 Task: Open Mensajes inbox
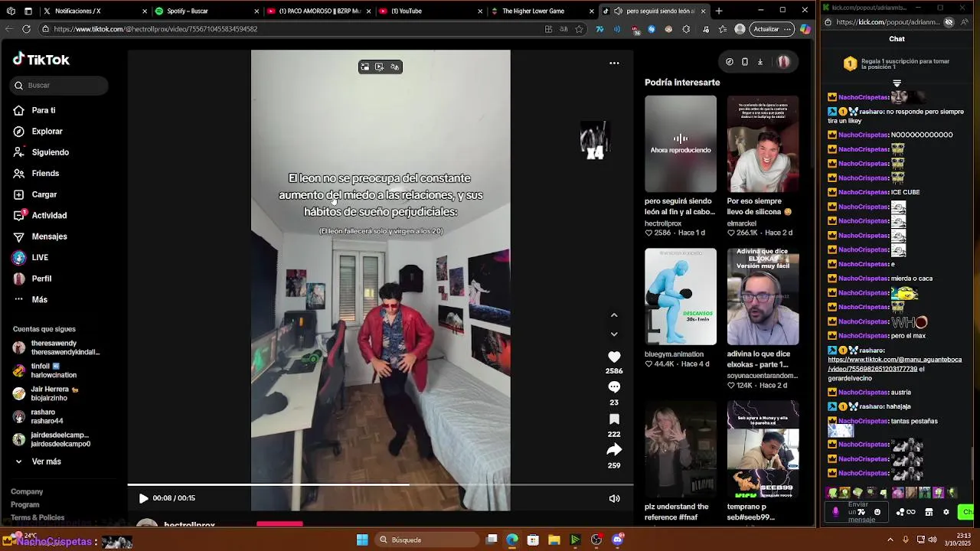click(49, 236)
